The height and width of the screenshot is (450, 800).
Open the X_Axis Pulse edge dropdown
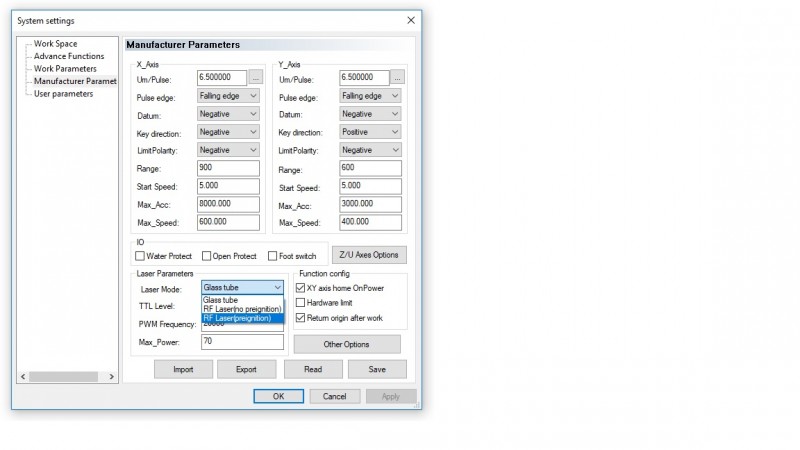(x=229, y=95)
